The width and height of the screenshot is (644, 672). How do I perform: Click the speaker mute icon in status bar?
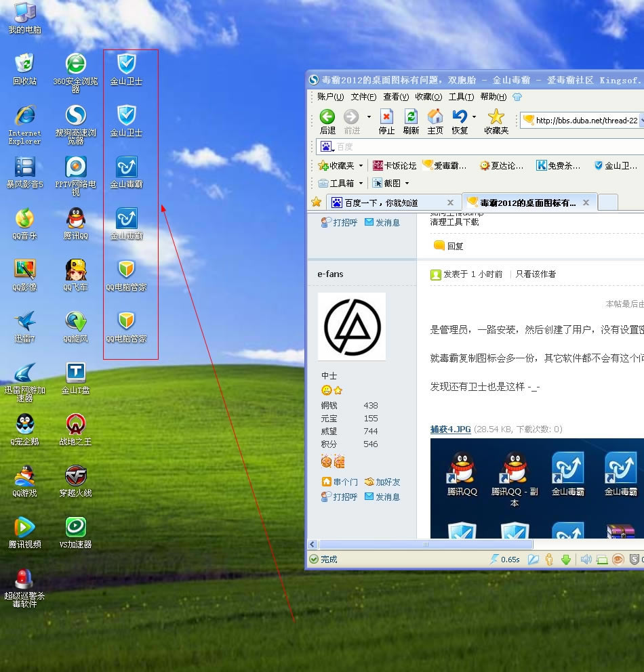click(x=586, y=560)
